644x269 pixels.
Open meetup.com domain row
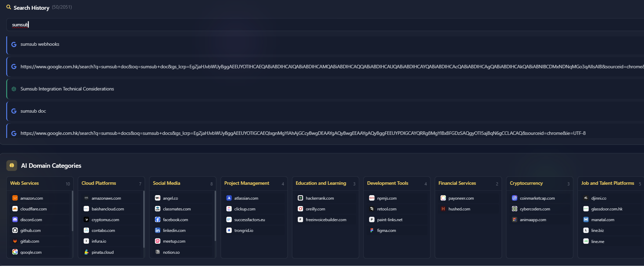pos(182,241)
